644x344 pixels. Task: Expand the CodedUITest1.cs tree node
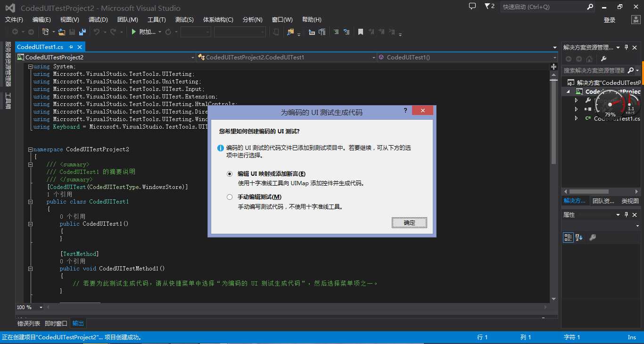(576, 118)
